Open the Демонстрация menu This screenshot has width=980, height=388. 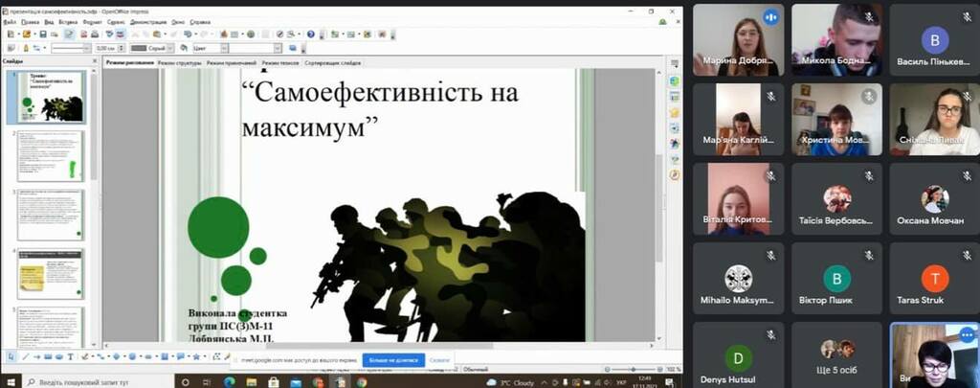148,20
